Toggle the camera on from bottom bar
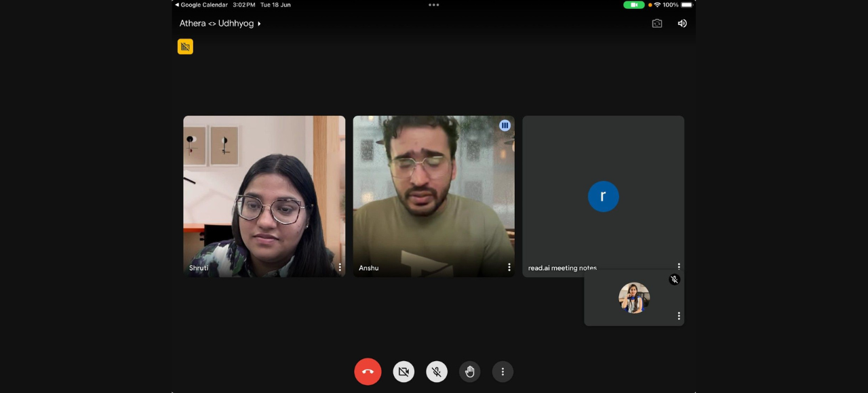868x393 pixels. [403, 371]
